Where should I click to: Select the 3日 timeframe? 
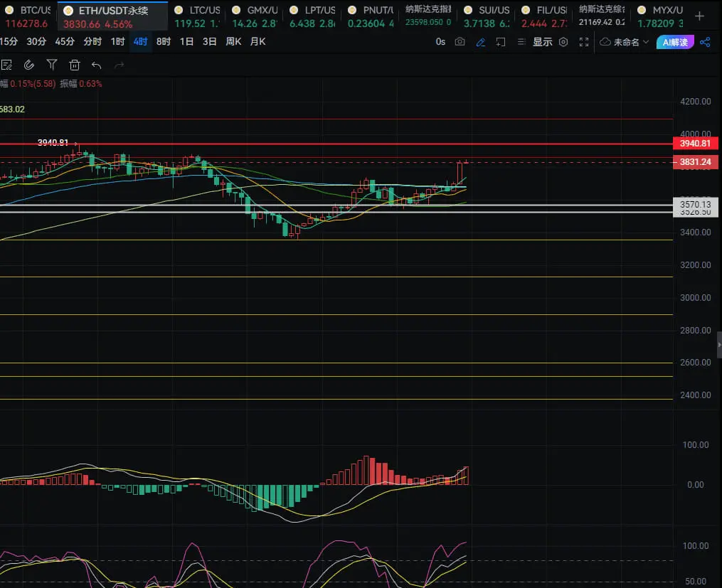click(210, 41)
